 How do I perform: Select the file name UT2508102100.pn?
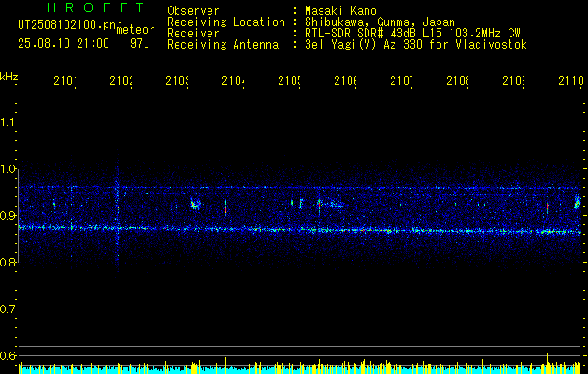(x=67, y=24)
